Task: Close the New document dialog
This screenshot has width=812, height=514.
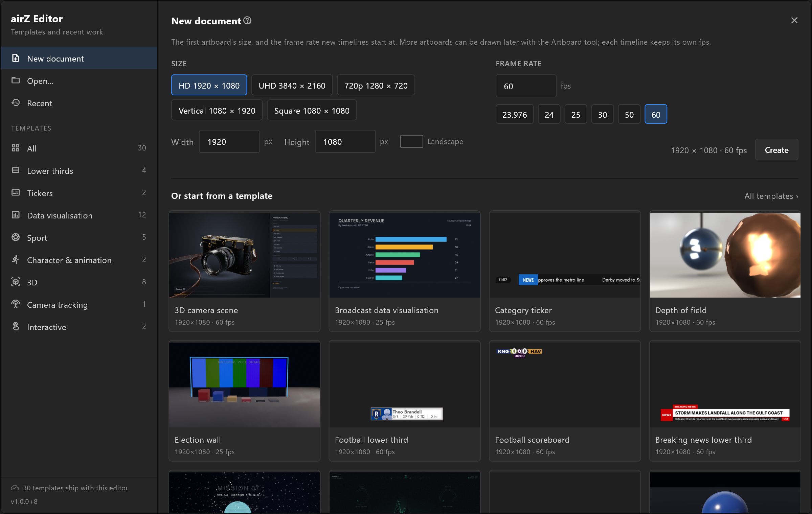Action: [x=794, y=21]
